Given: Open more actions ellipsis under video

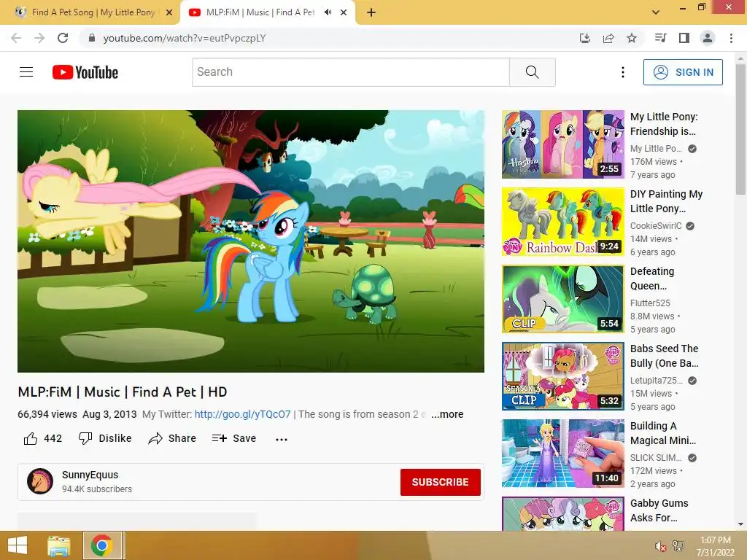Looking at the screenshot, I should tap(282, 439).
